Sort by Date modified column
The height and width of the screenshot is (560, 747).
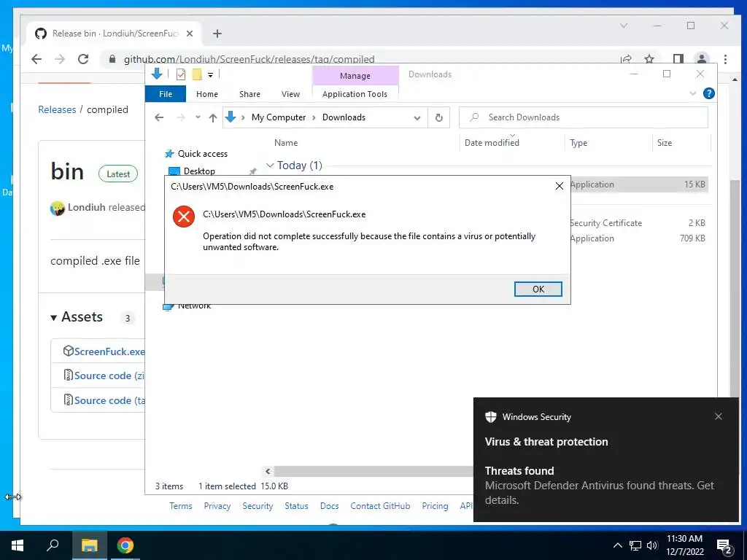(x=492, y=142)
